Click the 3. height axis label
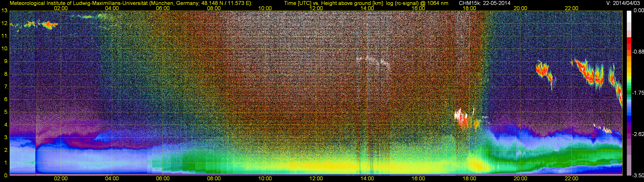The image size is (644, 182). pyautogui.click(x=6, y=137)
